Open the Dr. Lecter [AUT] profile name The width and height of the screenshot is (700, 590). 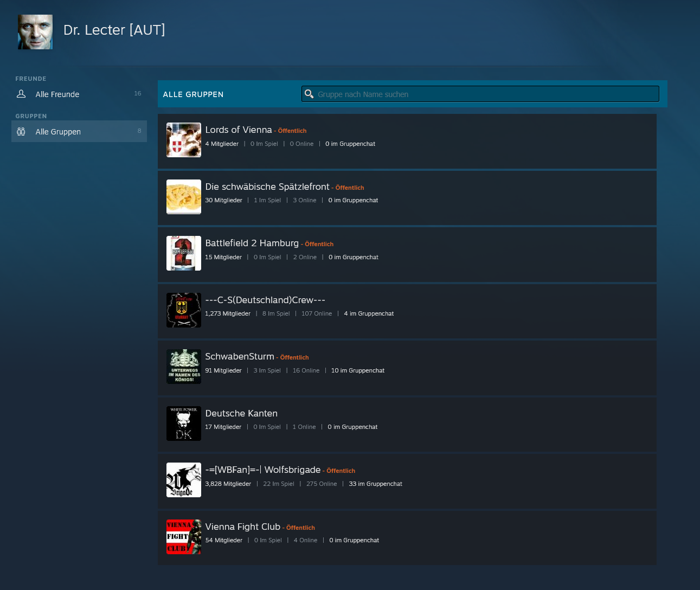[114, 30]
